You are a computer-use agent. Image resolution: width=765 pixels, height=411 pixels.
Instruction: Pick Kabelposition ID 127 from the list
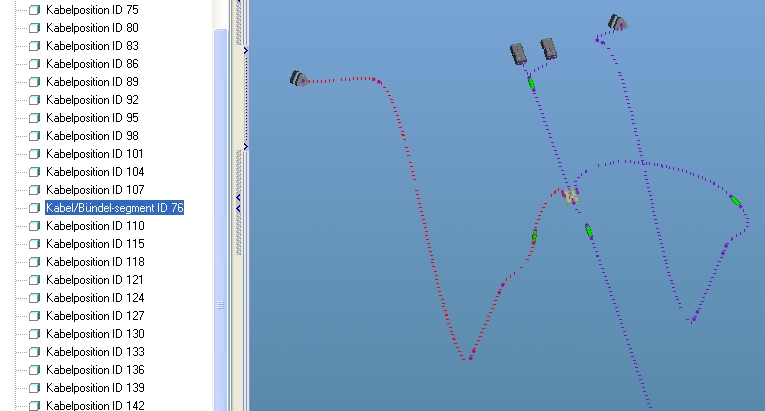pyautogui.click(x=95, y=316)
